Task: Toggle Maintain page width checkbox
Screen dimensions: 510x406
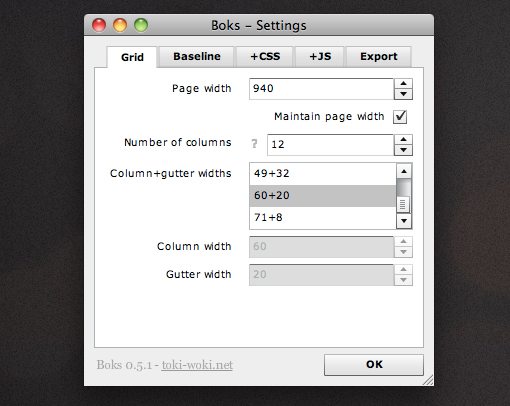Action: point(400,117)
